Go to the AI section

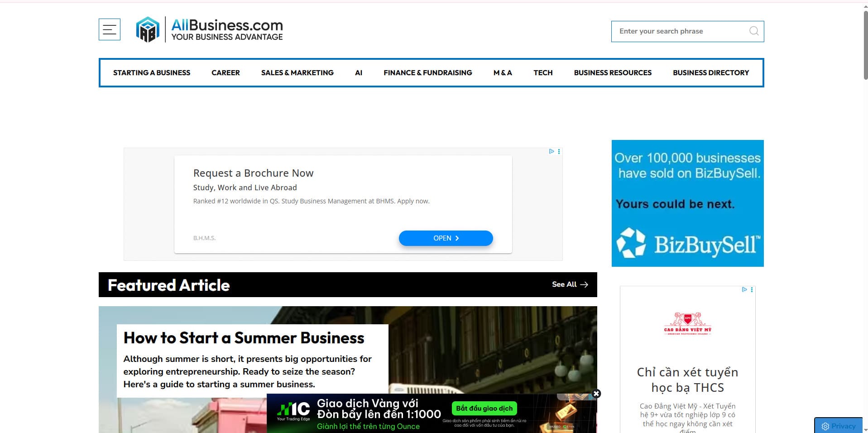click(x=359, y=72)
